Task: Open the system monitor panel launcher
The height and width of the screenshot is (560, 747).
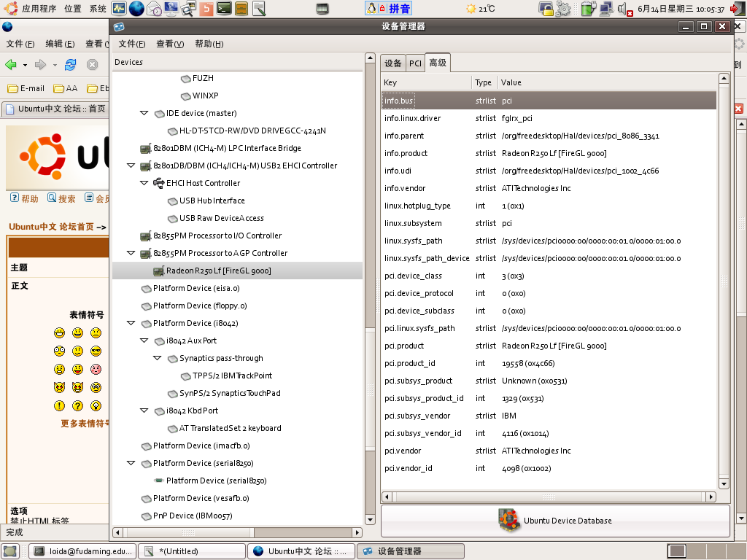Action: pos(119,8)
